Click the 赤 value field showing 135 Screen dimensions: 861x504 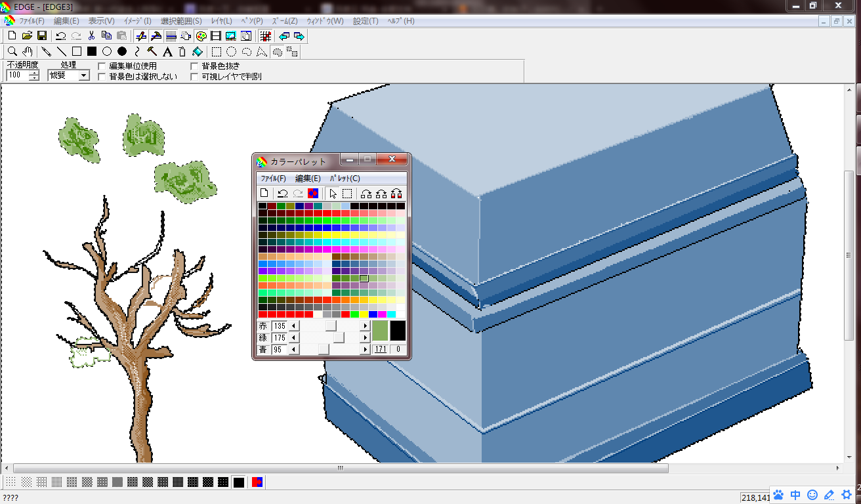(x=280, y=326)
